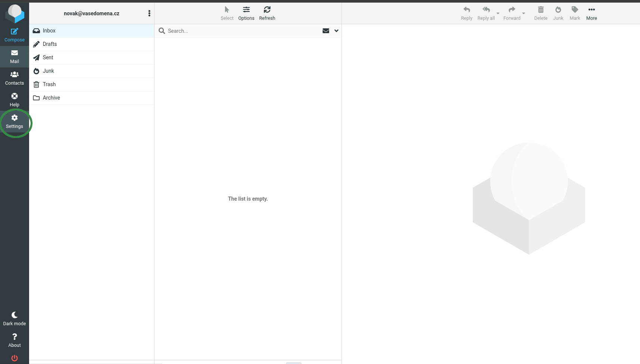
Task: Open the Junk folder in list
Action: click(x=91, y=71)
